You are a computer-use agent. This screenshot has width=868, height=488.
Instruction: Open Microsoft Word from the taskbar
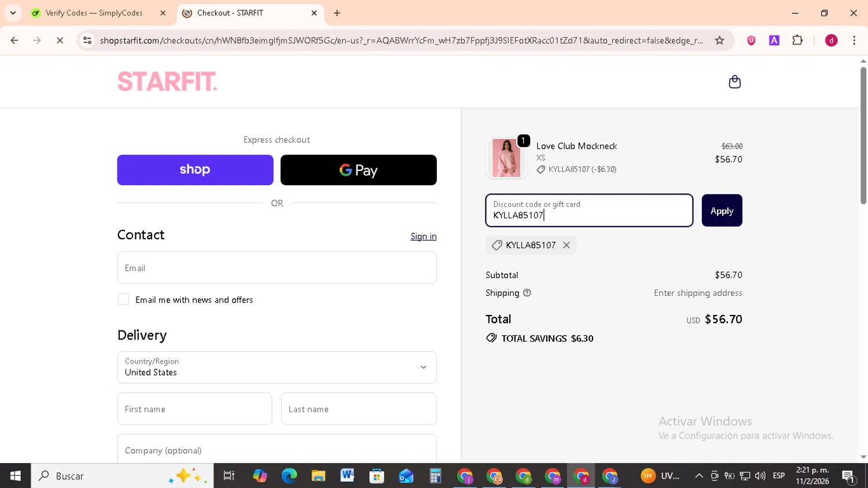[347, 476]
